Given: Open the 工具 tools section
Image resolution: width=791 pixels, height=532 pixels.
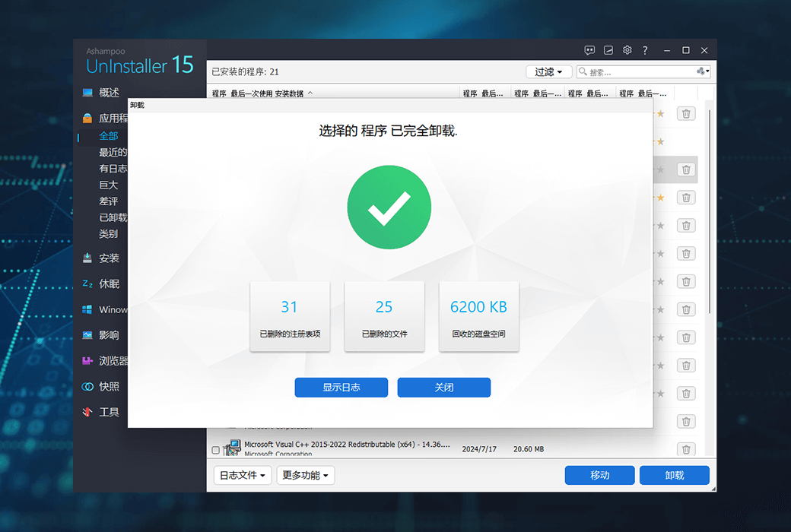Looking at the screenshot, I should coord(108,411).
